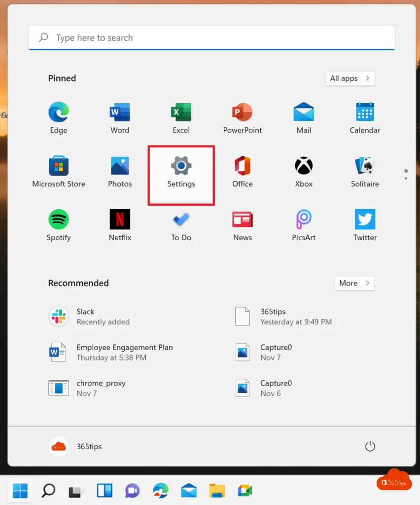Open the Twitter pinned app
The width and height of the screenshot is (420, 505).
coord(365,225)
